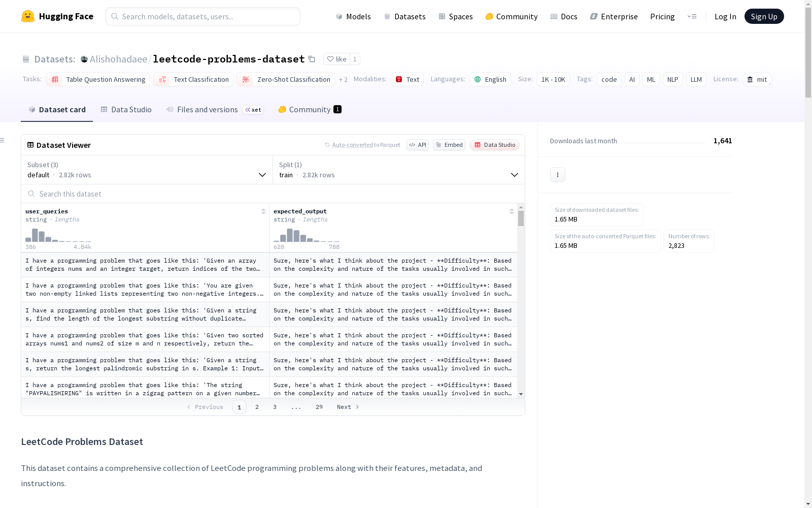Screen dimensions: 812x508
Task: Go to page 2 of dataset rows
Action: [257, 407]
